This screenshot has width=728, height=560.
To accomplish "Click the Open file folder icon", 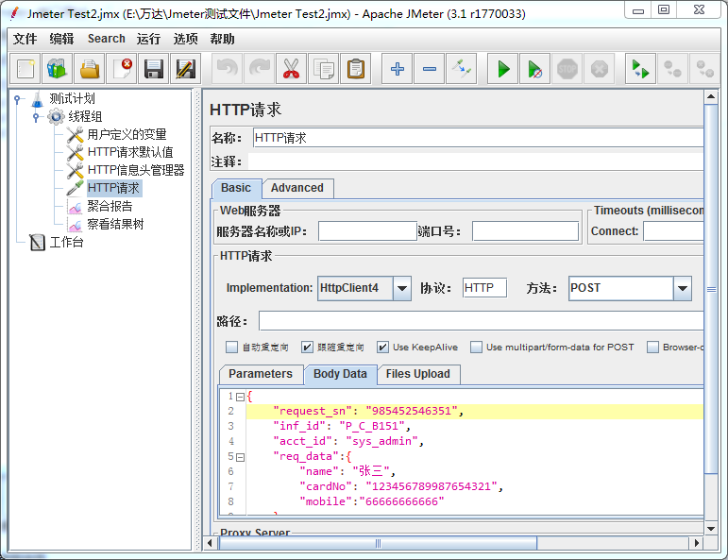I will point(90,69).
